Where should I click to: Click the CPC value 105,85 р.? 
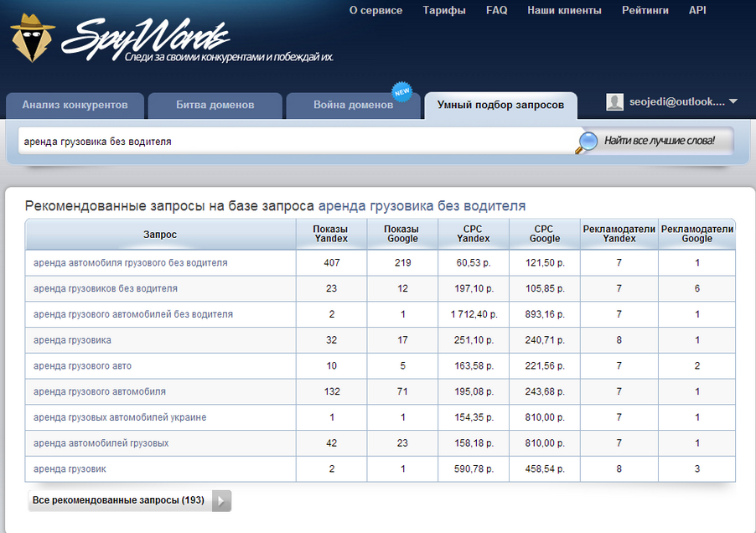coord(545,288)
